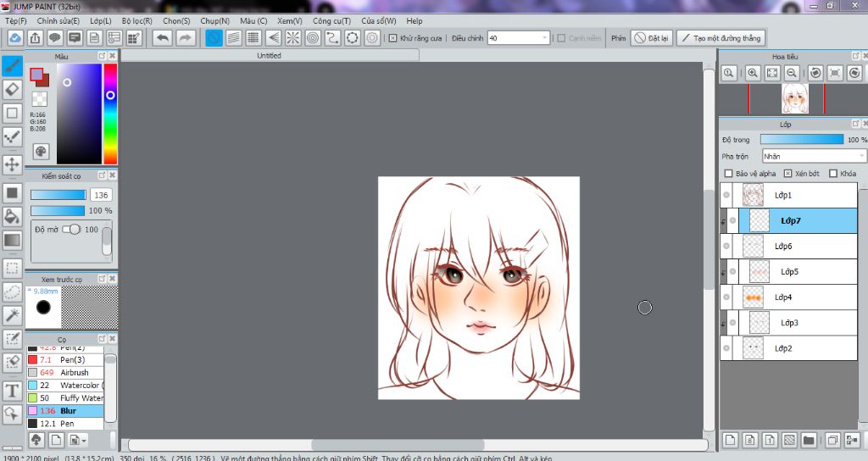Enable radial snap guide
Screen dimensions: 868x461
pos(292,38)
